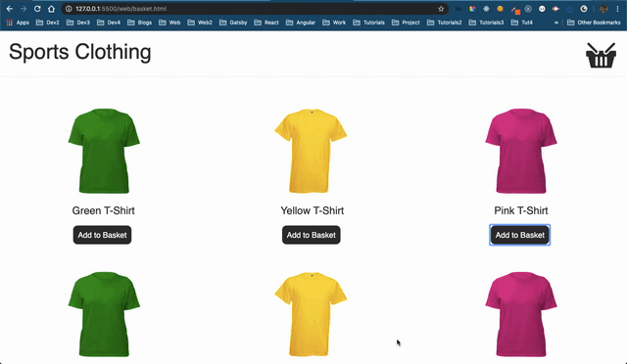
Task: Select the top pink T-shirt image
Action: (520, 151)
